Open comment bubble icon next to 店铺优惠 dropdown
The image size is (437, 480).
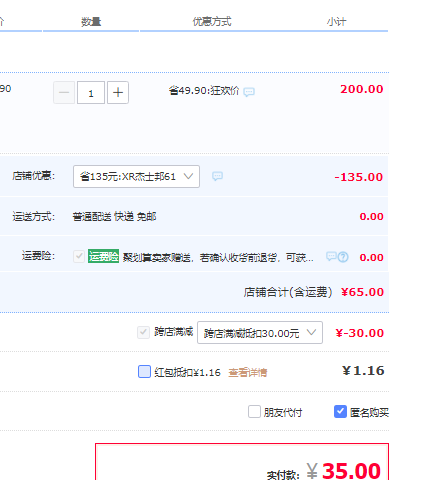(217, 176)
